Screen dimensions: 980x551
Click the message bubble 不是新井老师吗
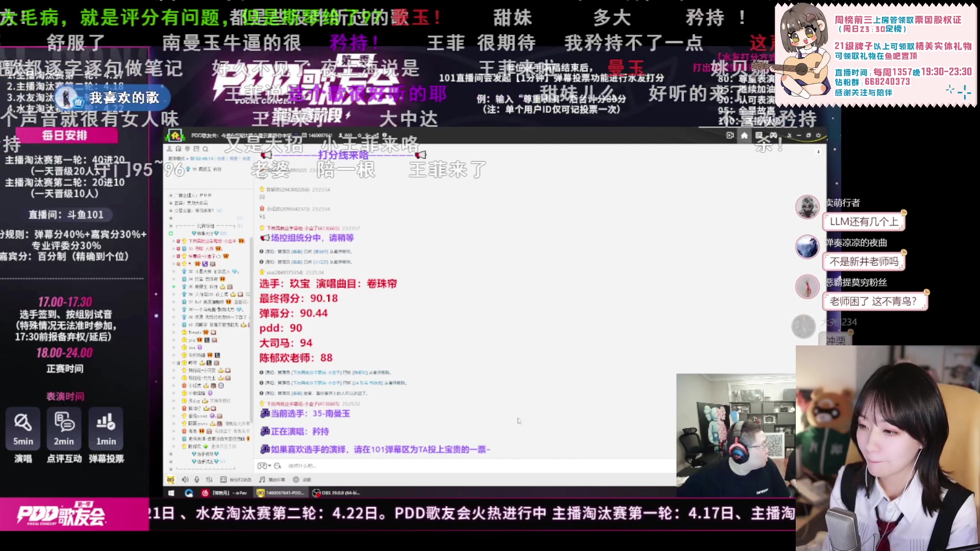pos(864,261)
